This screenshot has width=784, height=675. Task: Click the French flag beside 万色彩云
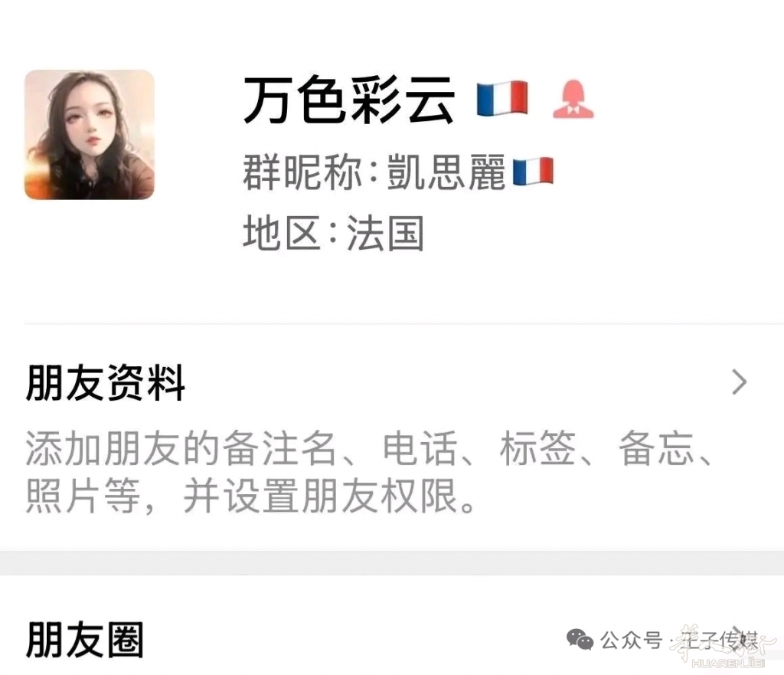[502, 99]
